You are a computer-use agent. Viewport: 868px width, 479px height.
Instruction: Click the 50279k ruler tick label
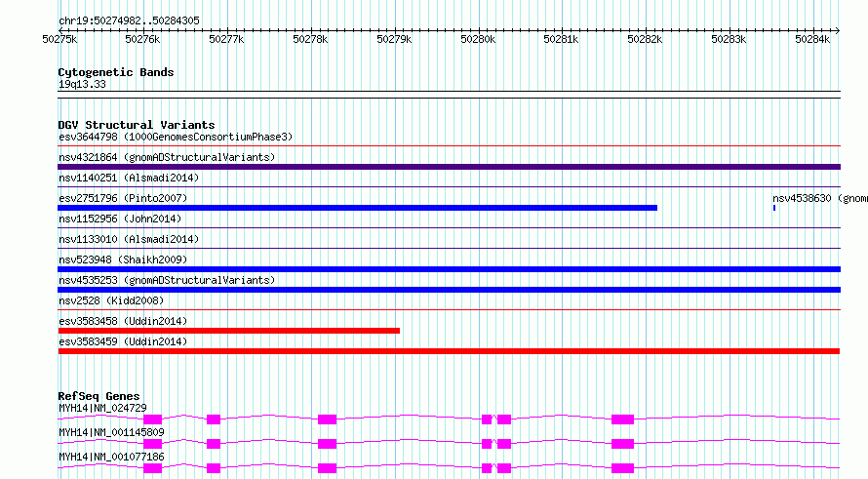tap(394, 39)
